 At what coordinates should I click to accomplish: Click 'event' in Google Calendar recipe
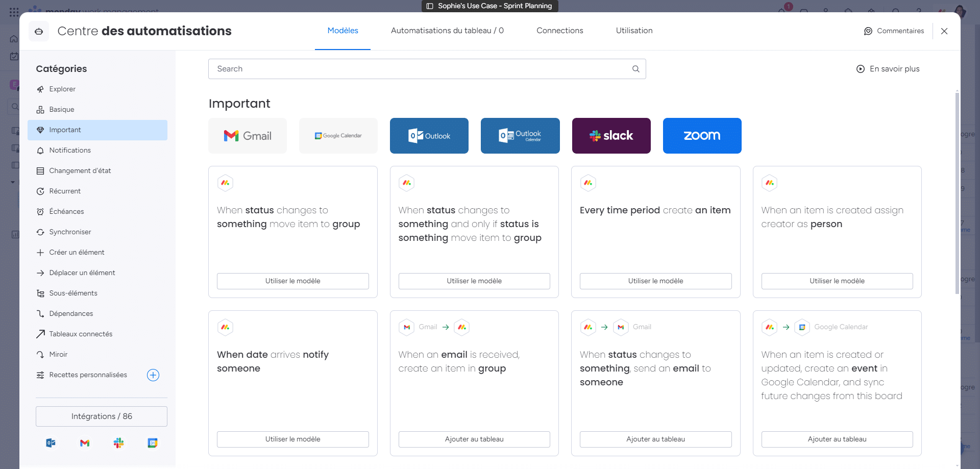865,368
